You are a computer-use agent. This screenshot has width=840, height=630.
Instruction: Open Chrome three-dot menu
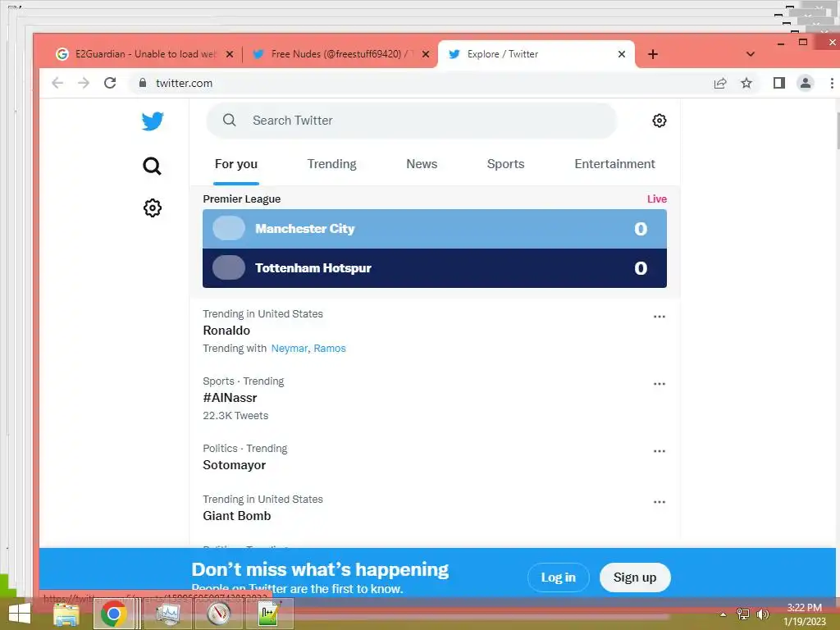click(832, 83)
